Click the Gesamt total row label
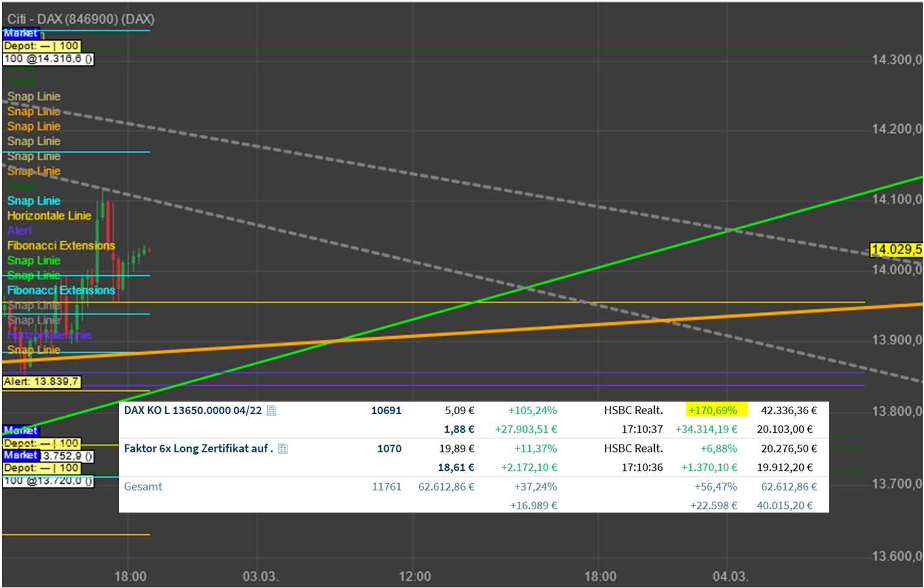Viewport: 924px width, 588px height. pyautogui.click(x=143, y=486)
